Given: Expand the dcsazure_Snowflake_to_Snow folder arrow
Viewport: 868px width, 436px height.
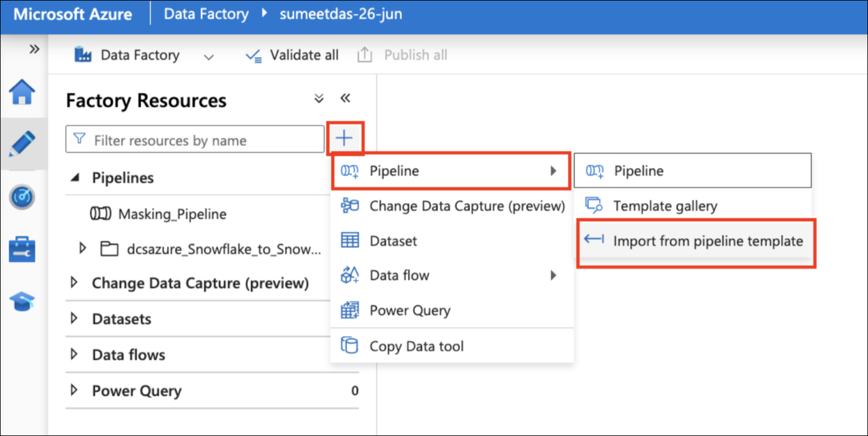Looking at the screenshot, I should point(83,248).
